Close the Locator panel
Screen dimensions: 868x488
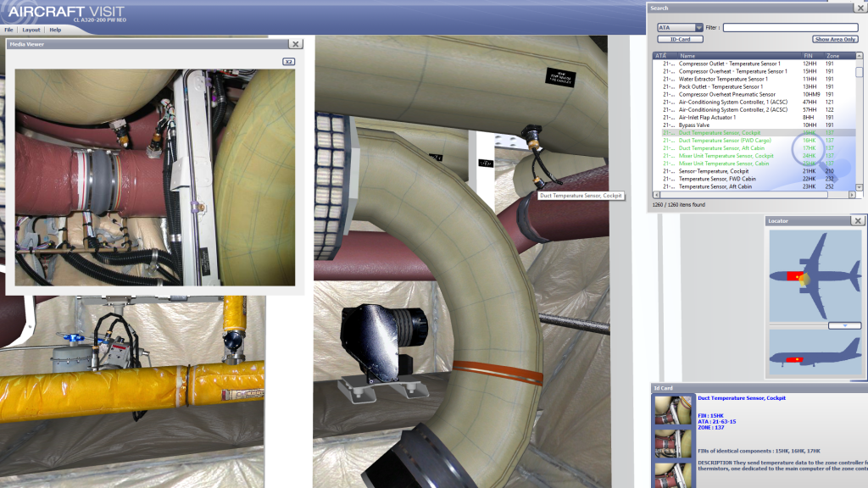(x=858, y=221)
